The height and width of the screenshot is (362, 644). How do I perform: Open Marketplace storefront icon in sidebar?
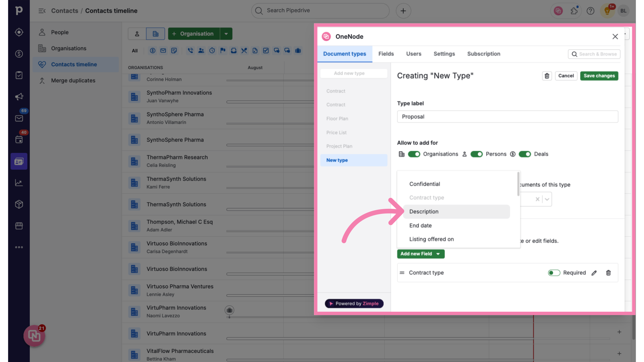19,226
